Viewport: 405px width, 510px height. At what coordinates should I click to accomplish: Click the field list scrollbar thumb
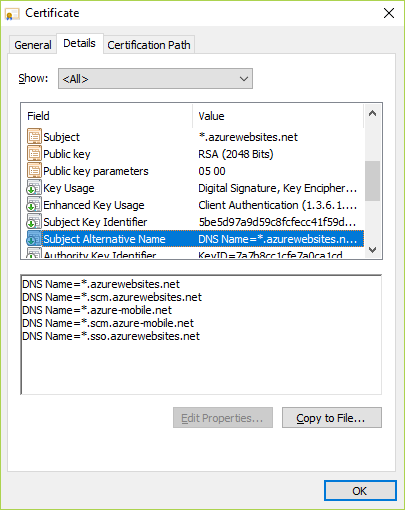(x=373, y=181)
